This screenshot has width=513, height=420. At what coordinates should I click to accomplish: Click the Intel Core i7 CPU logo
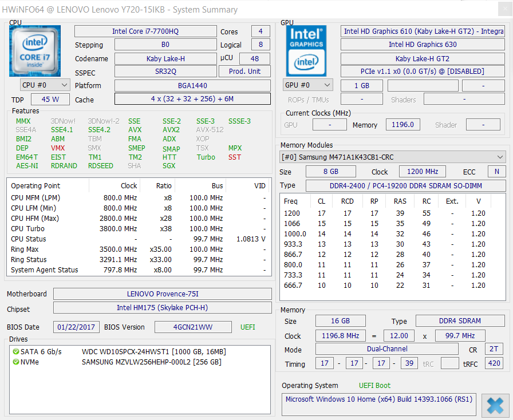coord(35,51)
